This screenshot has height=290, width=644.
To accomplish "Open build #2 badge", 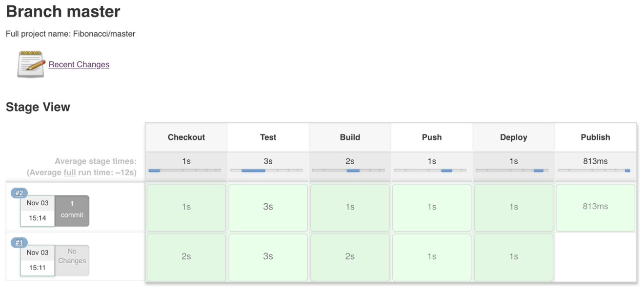I will (19, 193).
